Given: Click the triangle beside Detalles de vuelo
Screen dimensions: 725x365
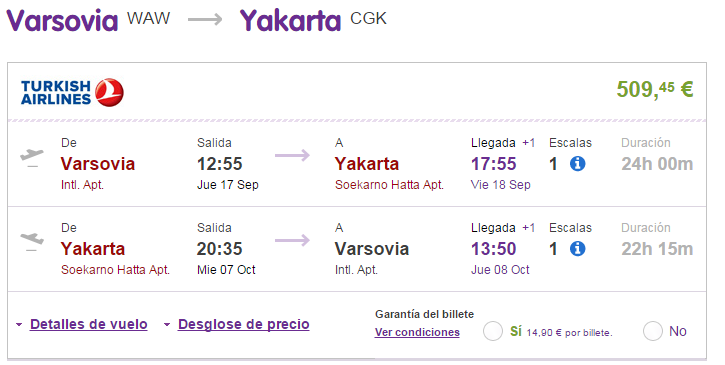Looking at the screenshot, I should click(x=19, y=325).
